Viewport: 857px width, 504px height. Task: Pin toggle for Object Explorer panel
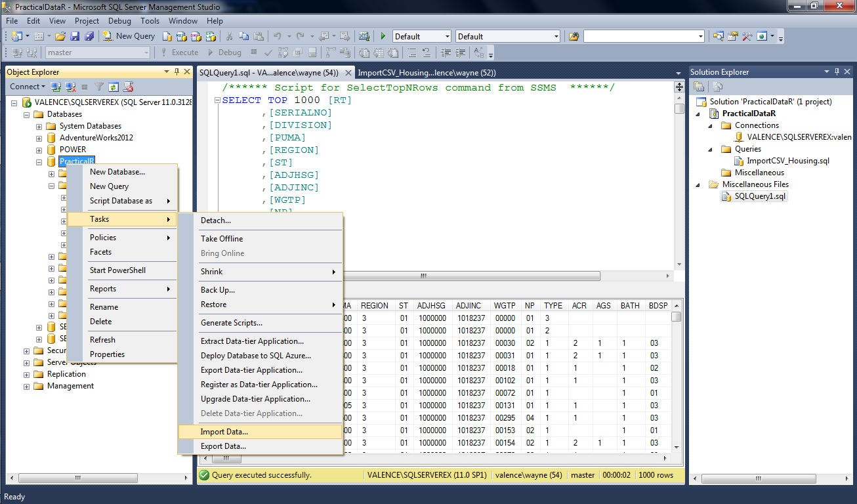click(177, 72)
